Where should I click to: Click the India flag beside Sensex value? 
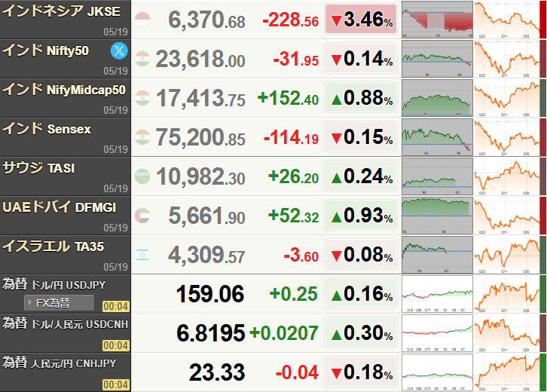coord(142,137)
